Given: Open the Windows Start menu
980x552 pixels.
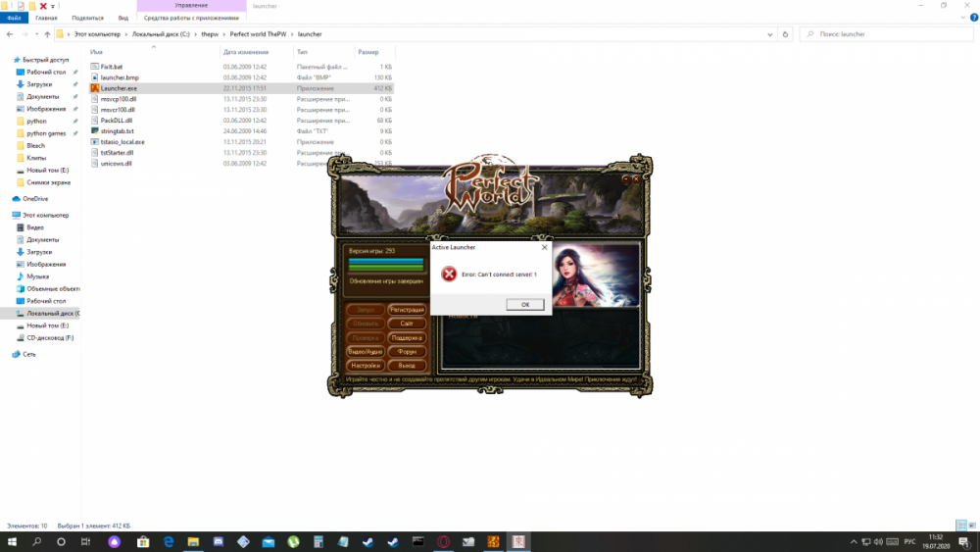Looking at the screenshot, I should 12,541.
